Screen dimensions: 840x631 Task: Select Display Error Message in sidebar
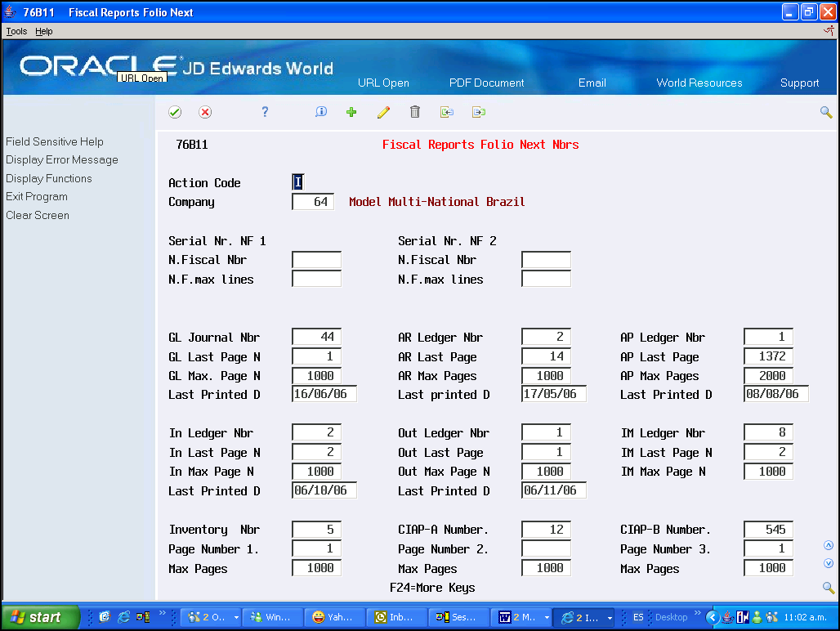(x=62, y=159)
